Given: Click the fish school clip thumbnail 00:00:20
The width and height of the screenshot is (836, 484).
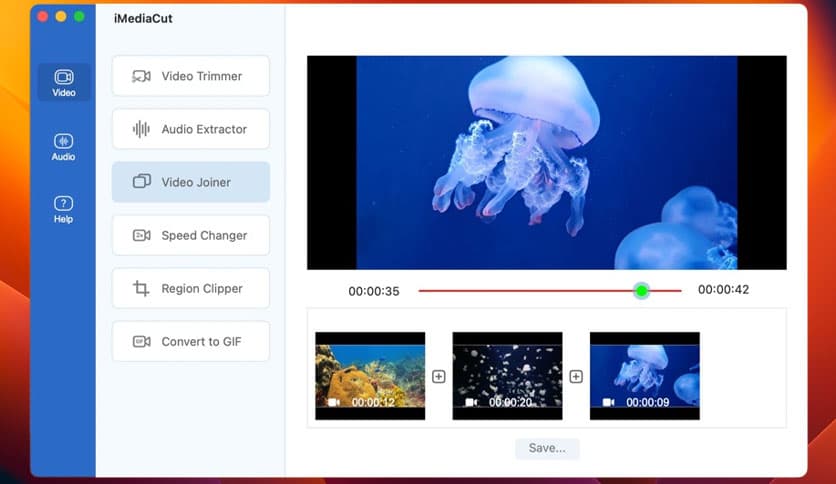Looking at the screenshot, I should [x=508, y=376].
